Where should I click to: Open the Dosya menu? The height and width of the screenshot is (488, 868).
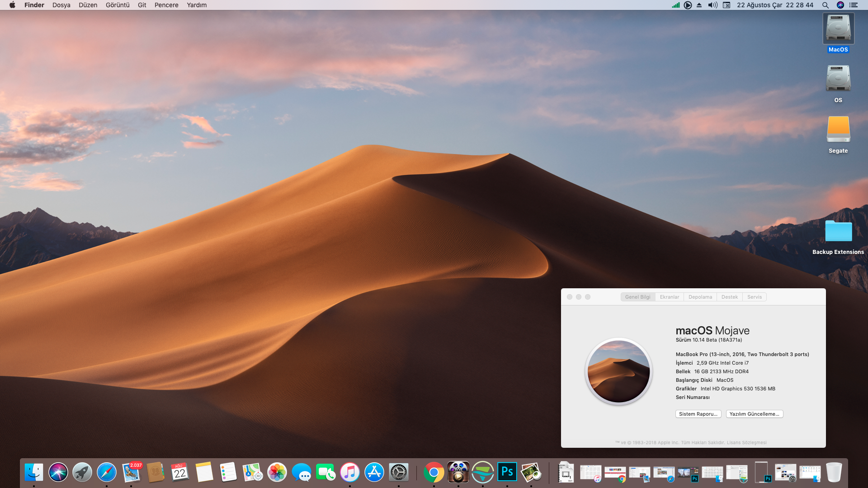61,5
